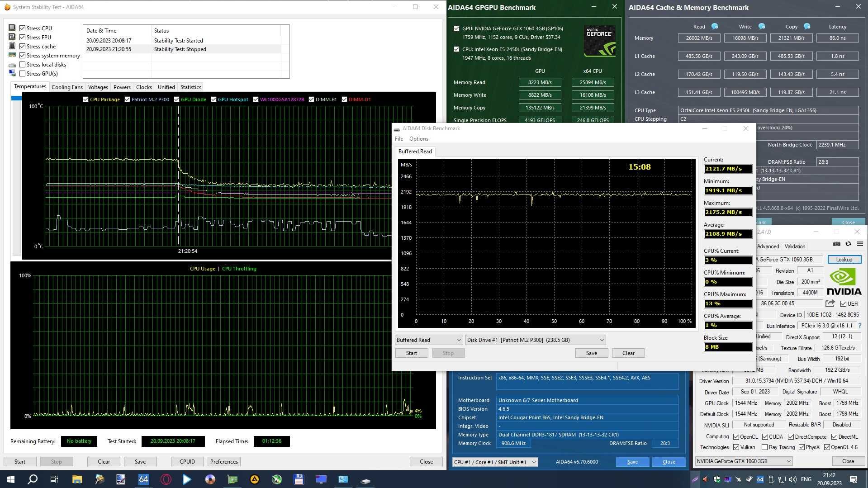Click Read info icon in Cache & Memory Benchmark

715,26
